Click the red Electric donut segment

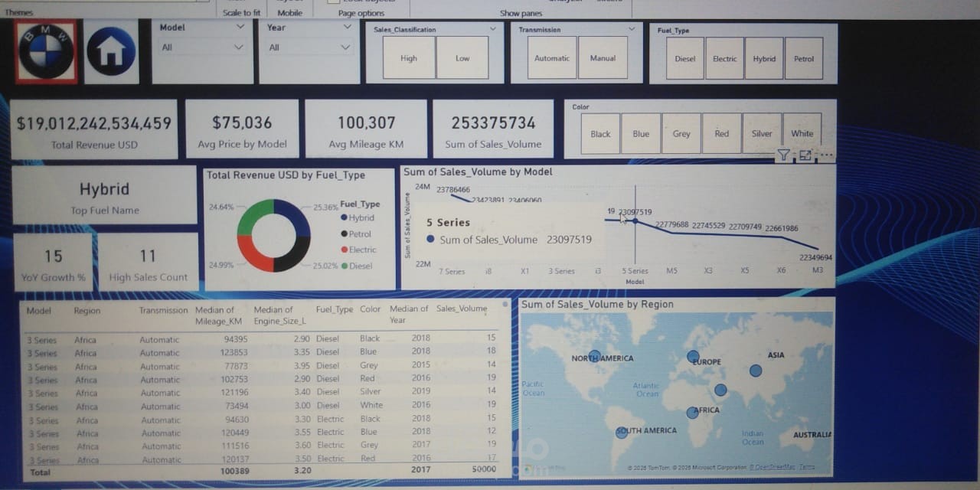[x=253, y=254]
